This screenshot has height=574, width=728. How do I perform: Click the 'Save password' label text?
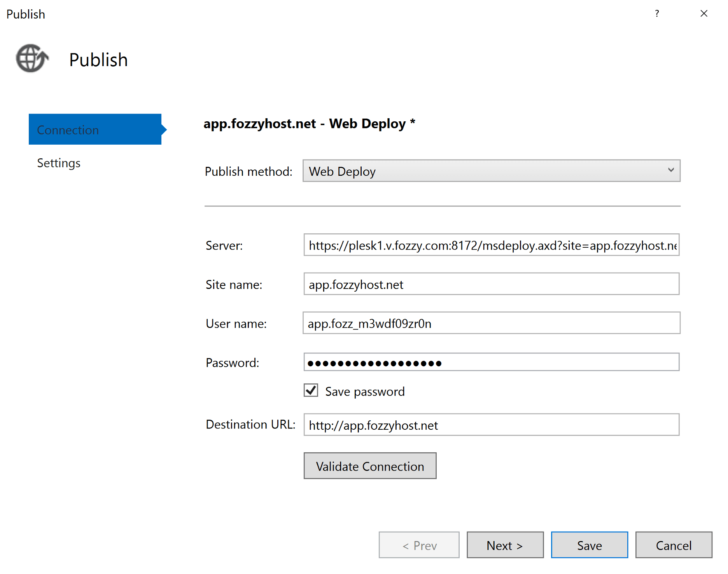click(365, 392)
